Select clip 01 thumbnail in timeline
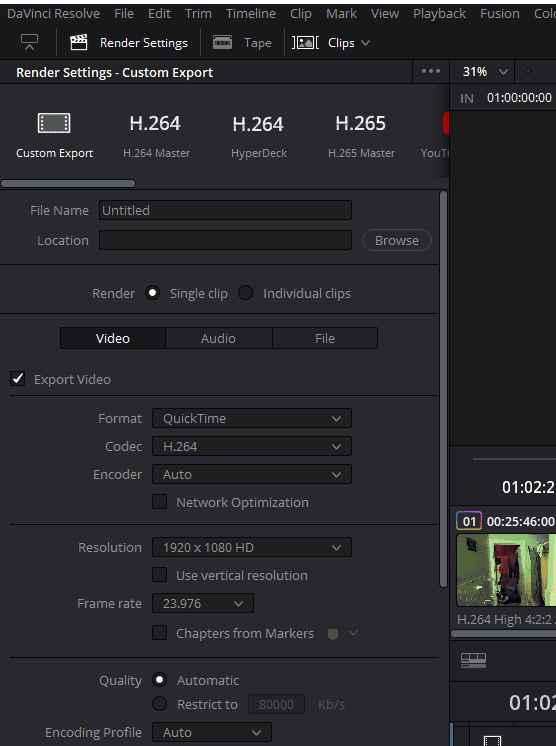This screenshot has height=746, width=556. [x=506, y=569]
